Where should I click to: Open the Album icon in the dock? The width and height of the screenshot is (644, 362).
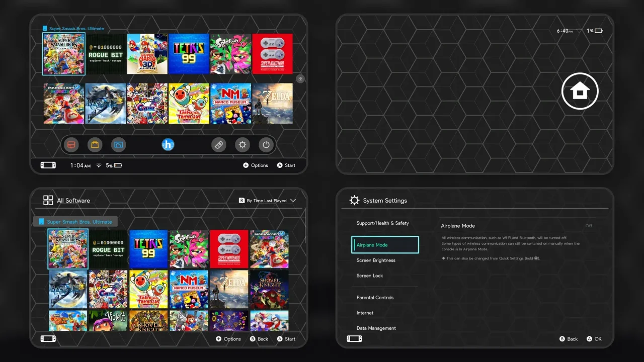click(118, 145)
